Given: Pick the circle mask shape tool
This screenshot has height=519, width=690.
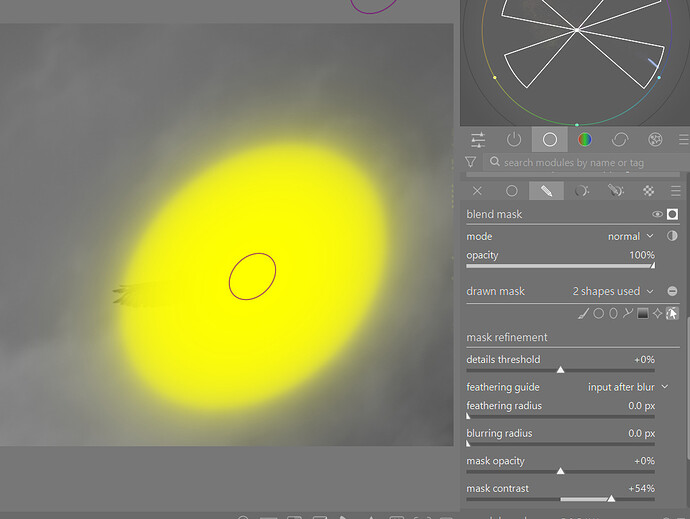Looking at the screenshot, I should 598,313.
